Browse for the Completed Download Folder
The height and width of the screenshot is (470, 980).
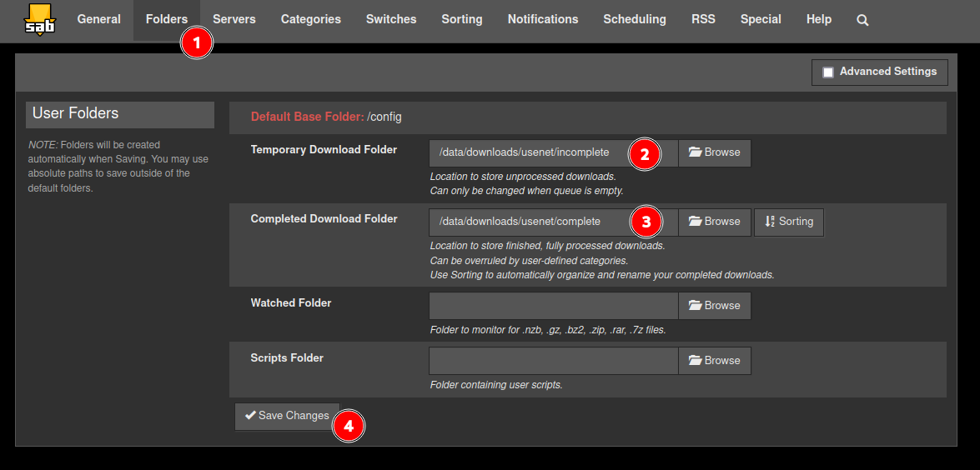[715, 222]
